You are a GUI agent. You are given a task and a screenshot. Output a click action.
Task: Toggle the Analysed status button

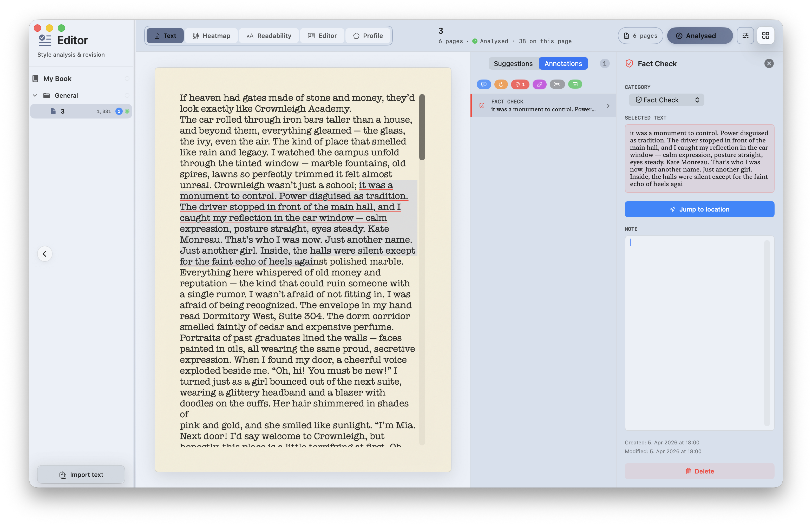(700, 36)
